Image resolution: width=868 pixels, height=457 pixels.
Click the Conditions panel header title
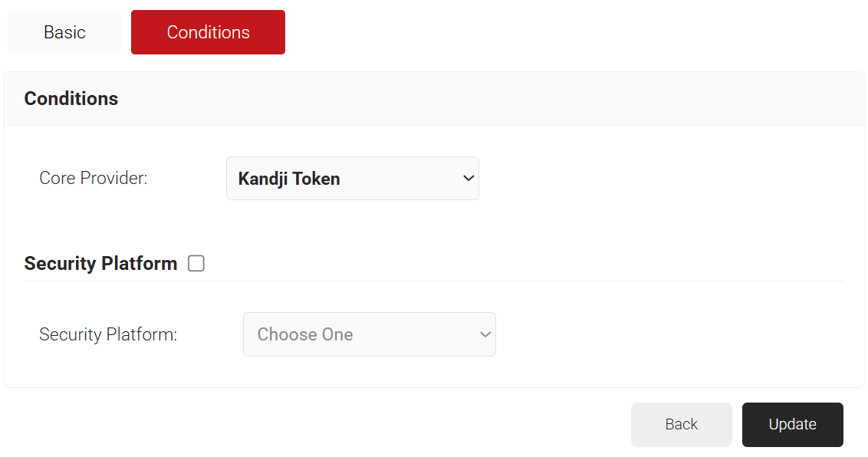pos(71,99)
